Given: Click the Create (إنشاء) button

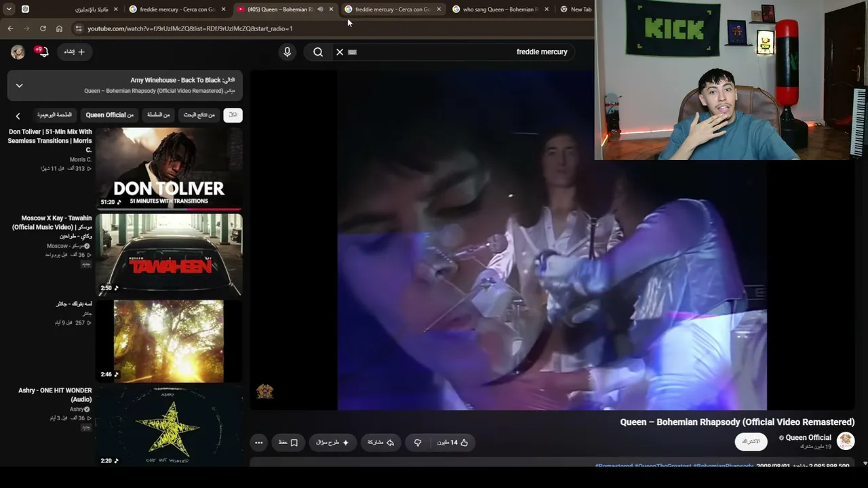Looking at the screenshot, I should [x=75, y=52].
